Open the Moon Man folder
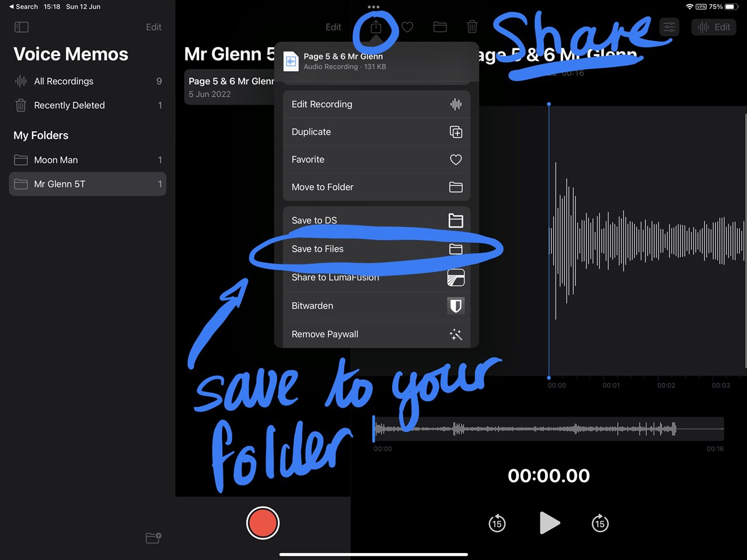The image size is (747, 560). (x=88, y=160)
